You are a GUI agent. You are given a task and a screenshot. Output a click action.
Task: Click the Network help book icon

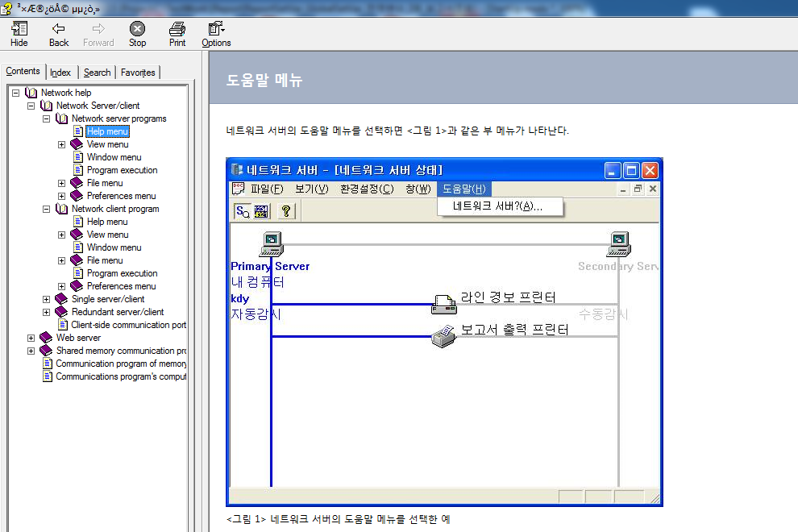(31, 93)
